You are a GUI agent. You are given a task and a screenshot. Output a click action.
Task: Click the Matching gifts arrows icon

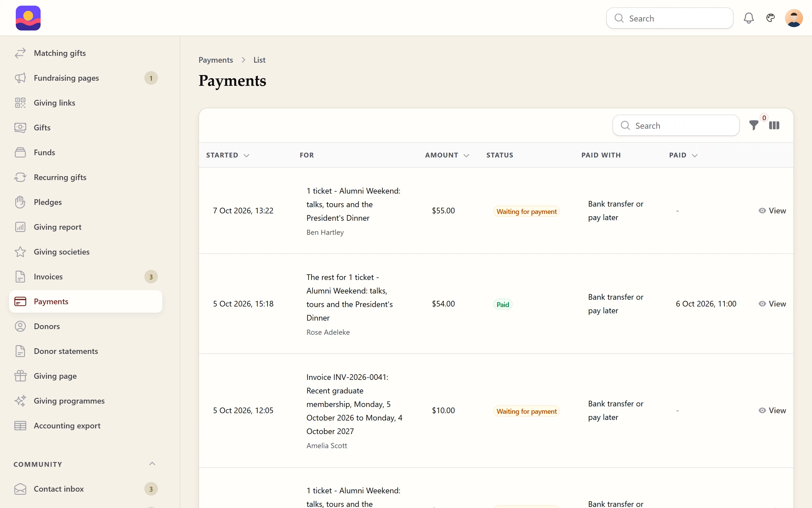point(20,53)
